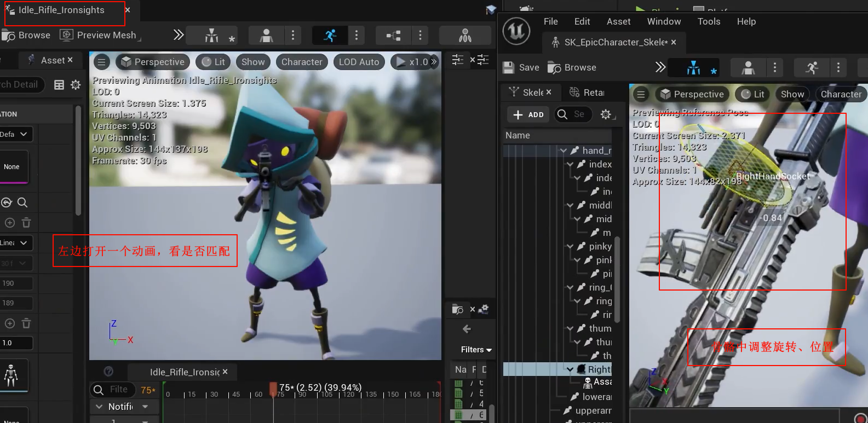Image resolution: width=868 pixels, height=423 pixels.
Task: Open the File menu in skeleton editor
Action: pos(551,21)
